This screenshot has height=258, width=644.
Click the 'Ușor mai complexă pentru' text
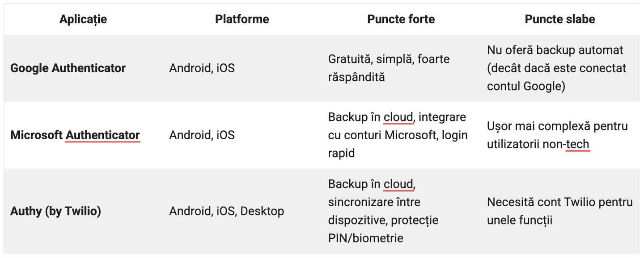point(557,126)
